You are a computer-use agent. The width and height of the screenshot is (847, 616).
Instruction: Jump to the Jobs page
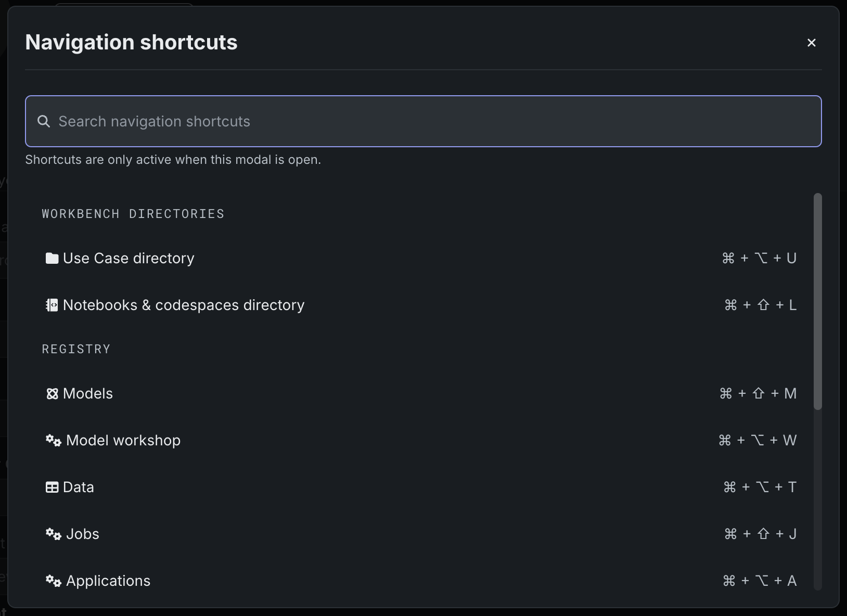pos(82,534)
